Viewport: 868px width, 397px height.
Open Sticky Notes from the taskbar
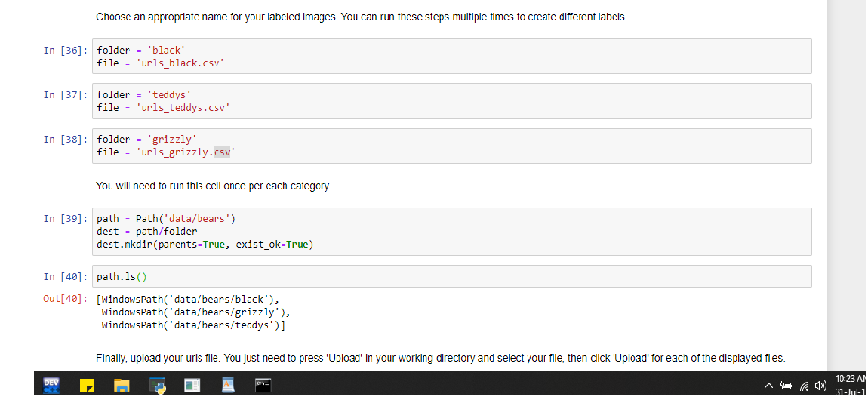pos(88,386)
